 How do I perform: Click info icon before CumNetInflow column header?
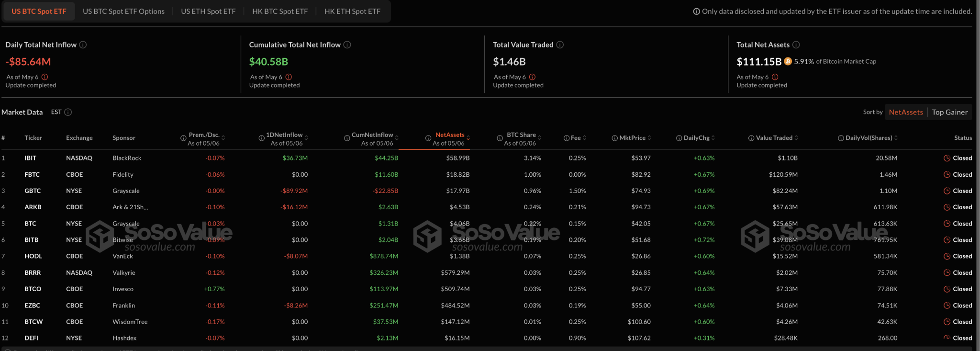click(347, 138)
